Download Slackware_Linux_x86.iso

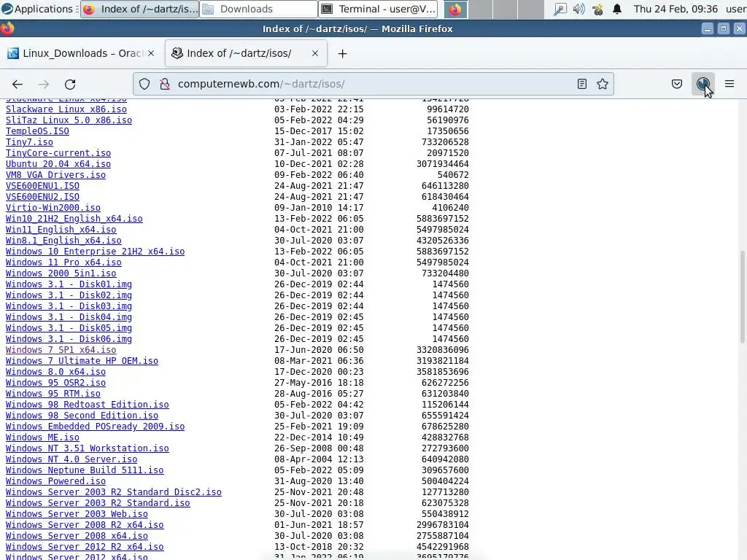[66, 109]
